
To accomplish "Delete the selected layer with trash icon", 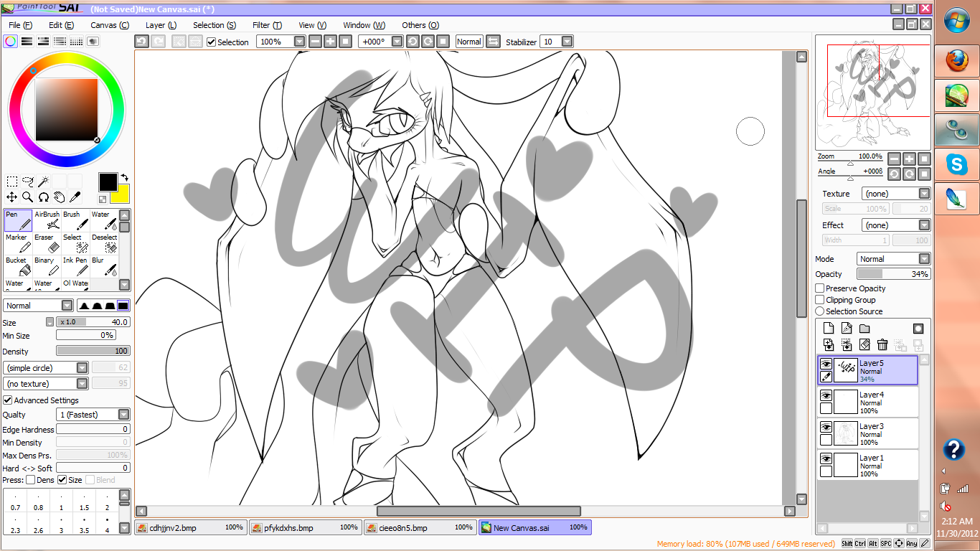I will pos(882,345).
